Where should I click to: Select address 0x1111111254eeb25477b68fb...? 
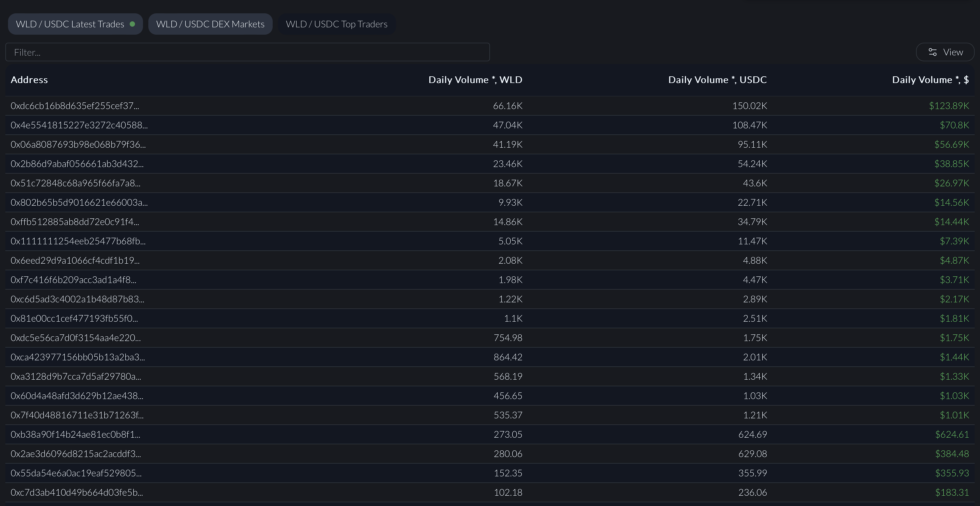pyautogui.click(x=78, y=241)
